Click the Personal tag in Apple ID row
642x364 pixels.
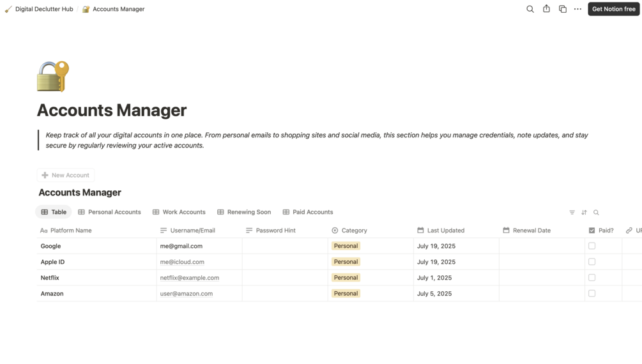click(x=346, y=262)
